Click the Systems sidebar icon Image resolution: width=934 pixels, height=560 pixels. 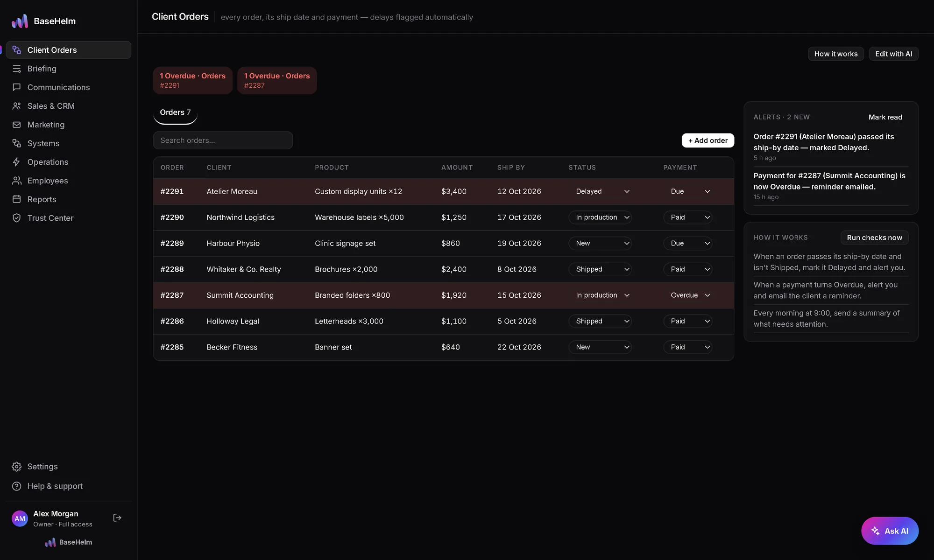pyautogui.click(x=17, y=143)
